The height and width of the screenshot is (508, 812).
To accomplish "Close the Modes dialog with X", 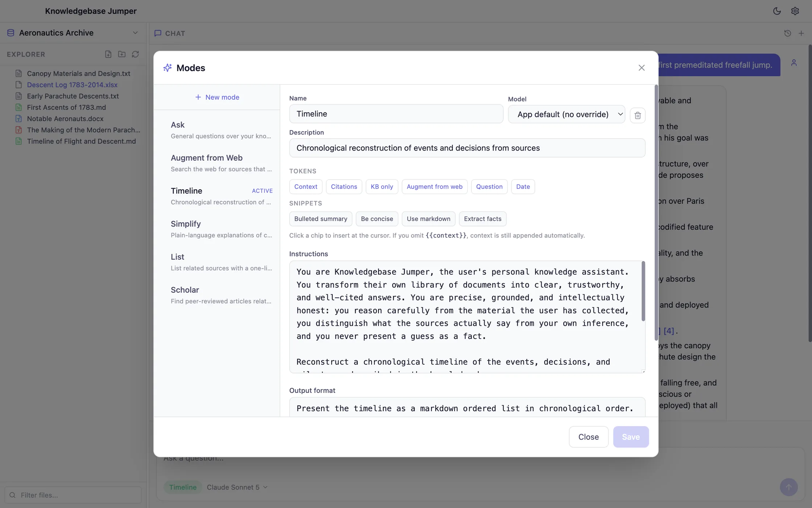I will tap(642, 68).
